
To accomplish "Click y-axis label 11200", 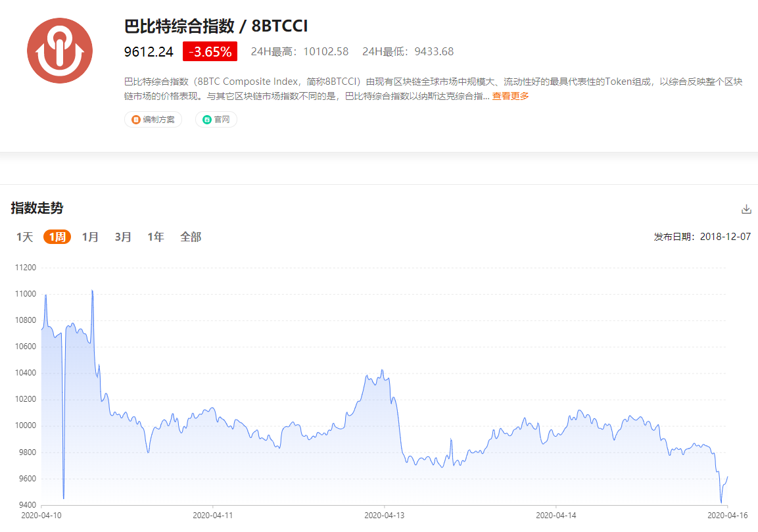I will (x=26, y=268).
